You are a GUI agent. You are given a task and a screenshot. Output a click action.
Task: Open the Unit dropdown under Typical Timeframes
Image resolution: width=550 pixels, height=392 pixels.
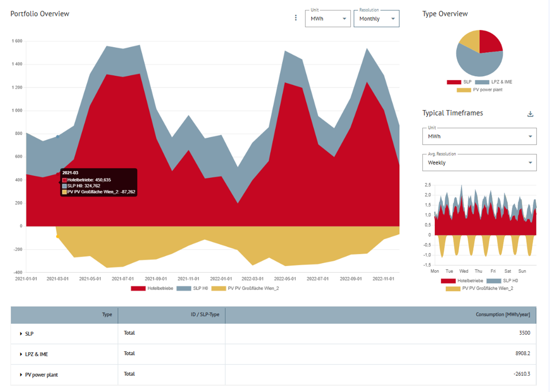click(479, 136)
